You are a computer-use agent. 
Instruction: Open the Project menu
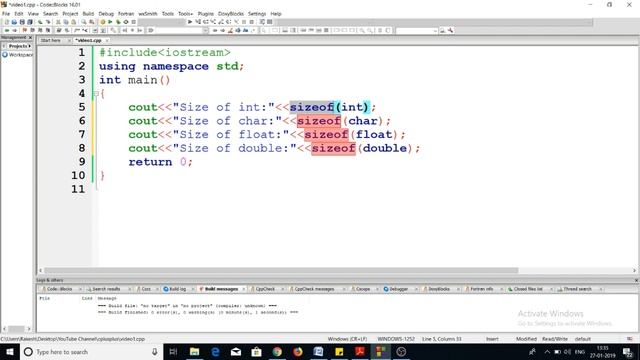point(70,13)
